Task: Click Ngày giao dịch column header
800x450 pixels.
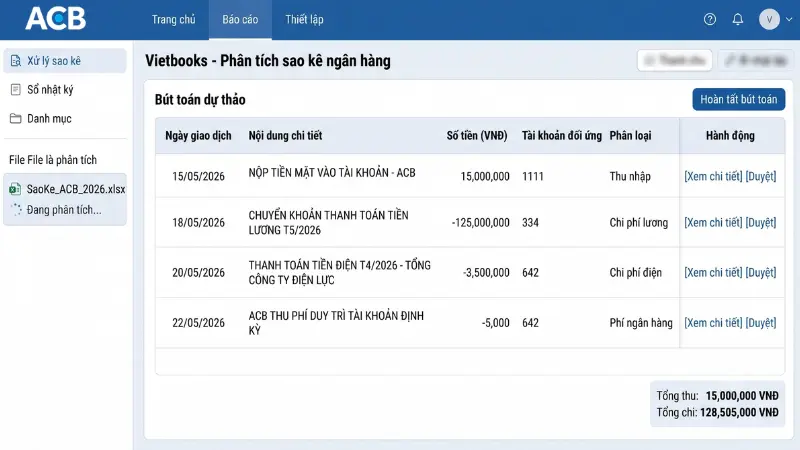Action: click(x=198, y=136)
